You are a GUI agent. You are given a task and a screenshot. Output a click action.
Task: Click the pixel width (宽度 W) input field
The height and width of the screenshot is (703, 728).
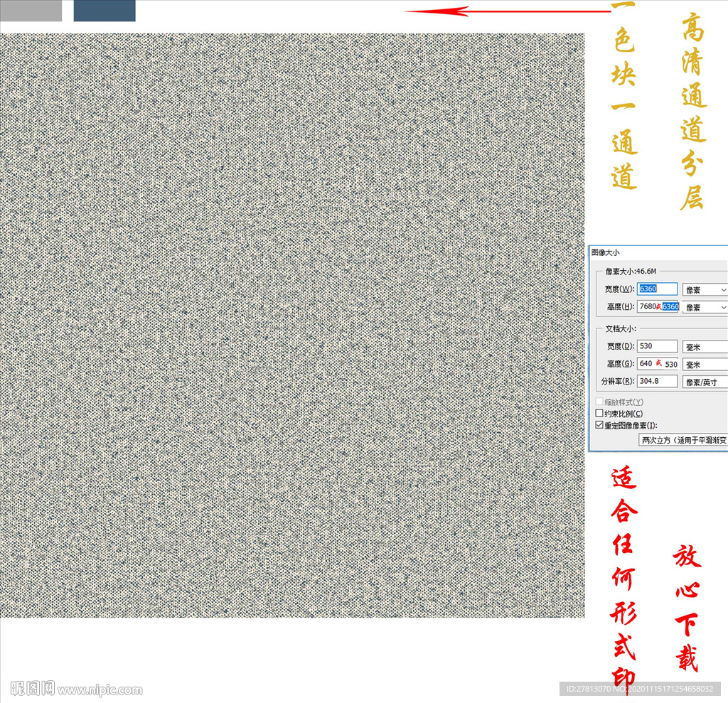pyautogui.click(x=657, y=289)
